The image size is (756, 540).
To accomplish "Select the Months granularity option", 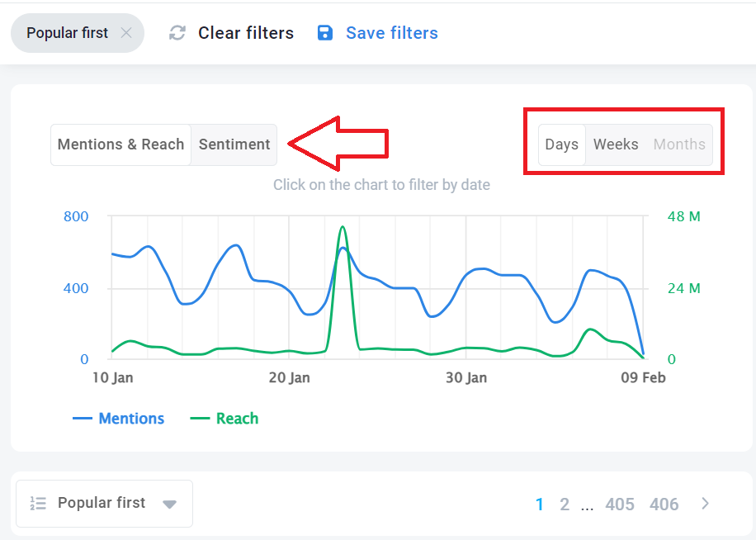I will tap(679, 144).
